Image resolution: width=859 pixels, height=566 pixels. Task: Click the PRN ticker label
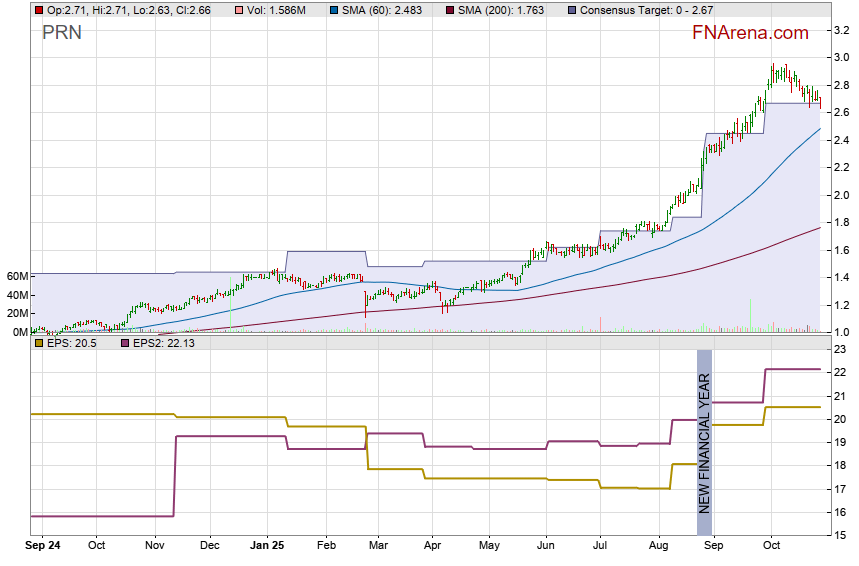point(62,33)
